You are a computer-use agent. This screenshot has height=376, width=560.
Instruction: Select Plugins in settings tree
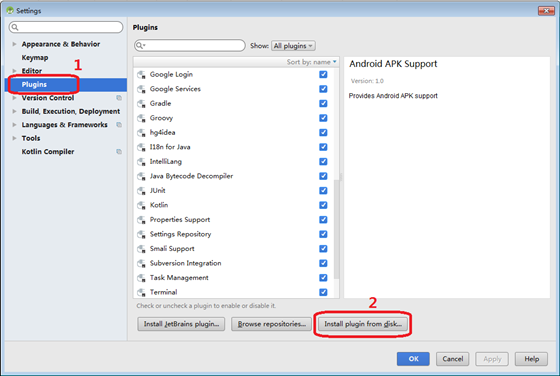click(66, 85)
